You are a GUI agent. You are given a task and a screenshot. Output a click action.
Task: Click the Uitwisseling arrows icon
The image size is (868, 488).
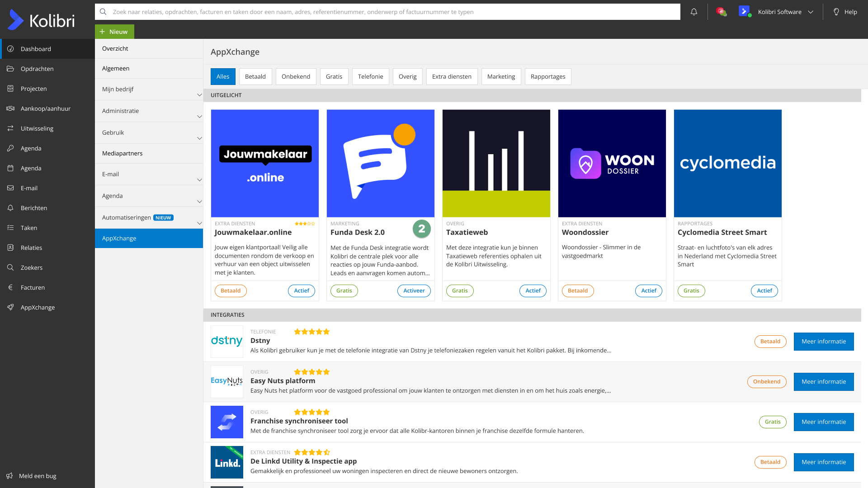pyautogui.click(x=10, y=128)
